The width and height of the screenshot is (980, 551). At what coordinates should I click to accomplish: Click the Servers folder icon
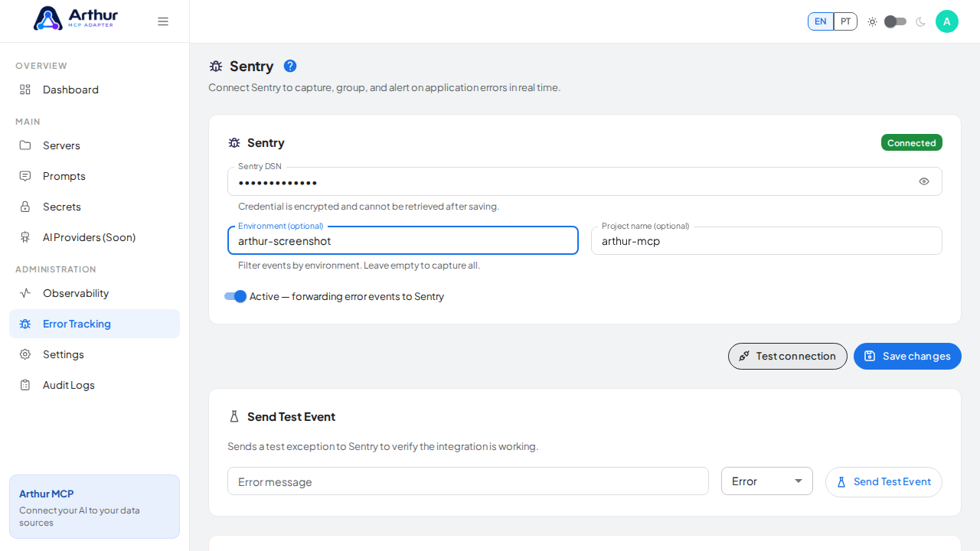pos(25,145)
